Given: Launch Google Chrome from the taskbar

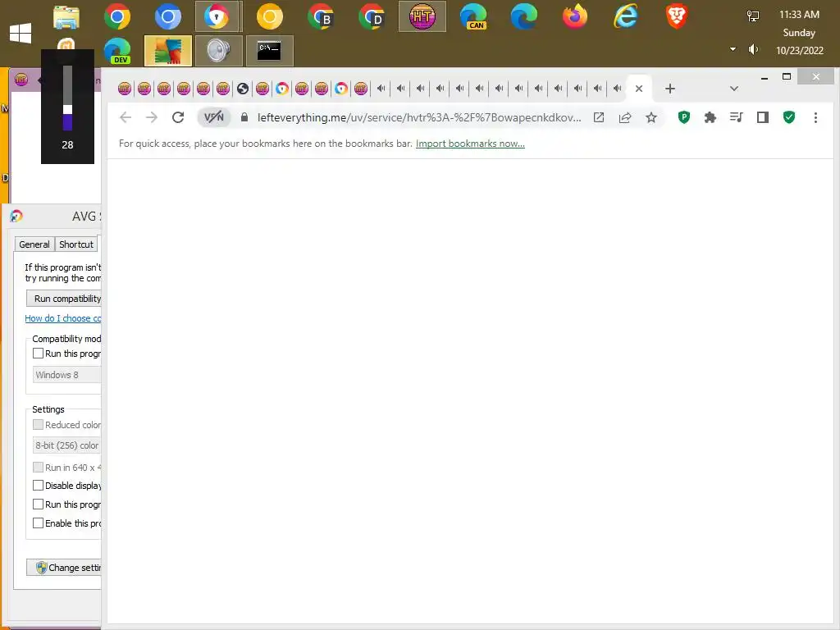Looking at the screenshot, I should pyautogui.click(x=117, y=17).
